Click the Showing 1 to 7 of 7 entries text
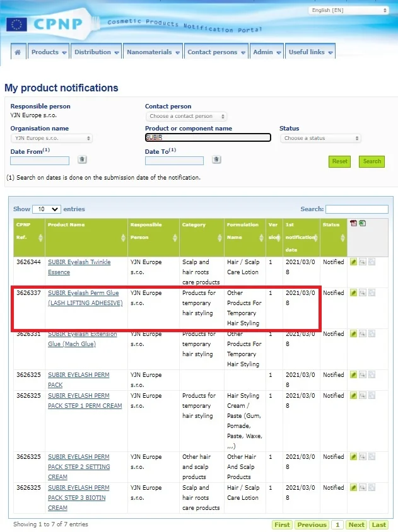The width and height of the screenshot is (398, 532). click(50, 524)
